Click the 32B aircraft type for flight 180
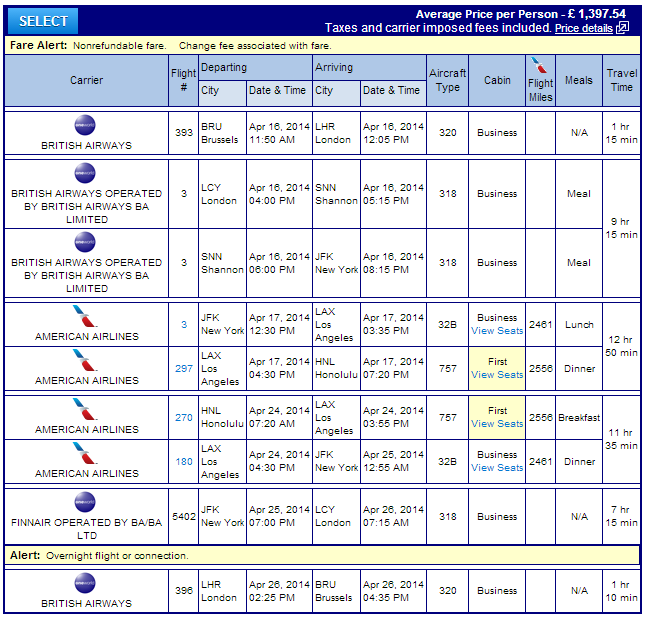647x619 pixels. [448, 461]
